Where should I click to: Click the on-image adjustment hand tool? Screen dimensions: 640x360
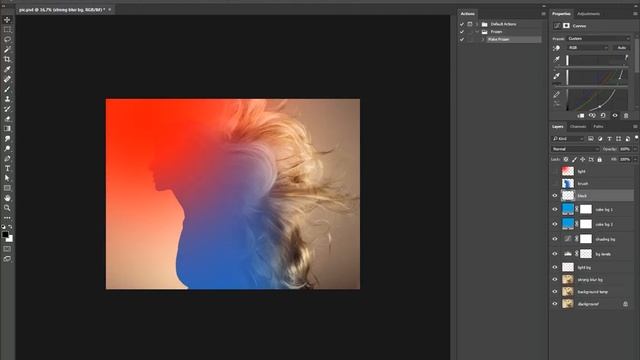click(x=557, y=48)
